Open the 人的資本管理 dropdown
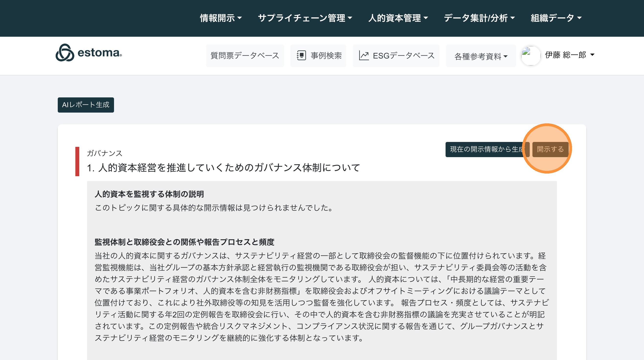The height and width of the screenshot is (360, 644). [x=398, y=18]
